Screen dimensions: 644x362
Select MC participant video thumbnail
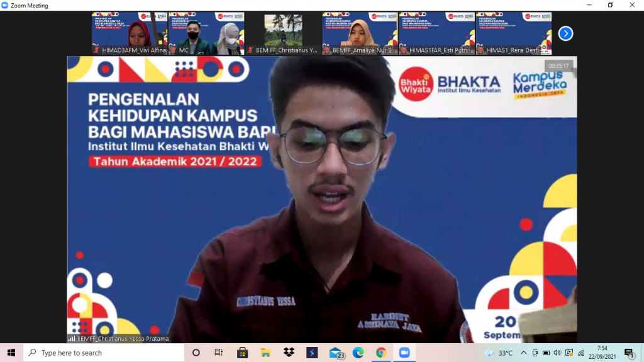(206, 33)
